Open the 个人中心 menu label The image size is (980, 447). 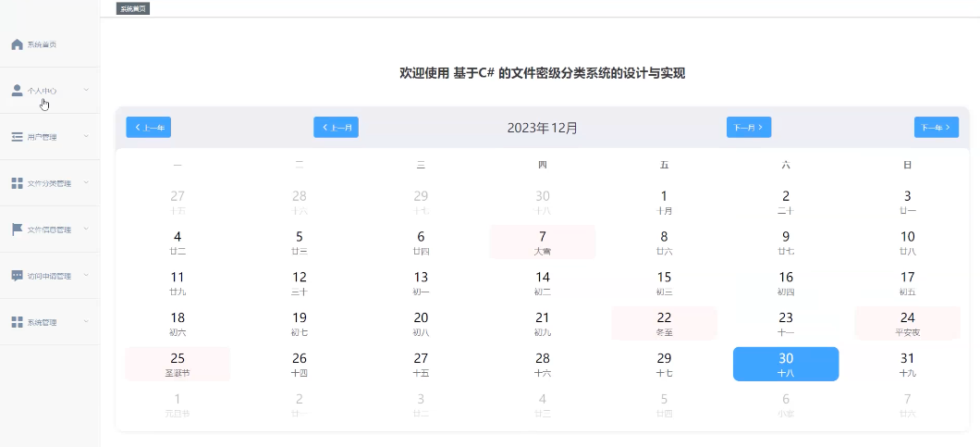(42, 91)
